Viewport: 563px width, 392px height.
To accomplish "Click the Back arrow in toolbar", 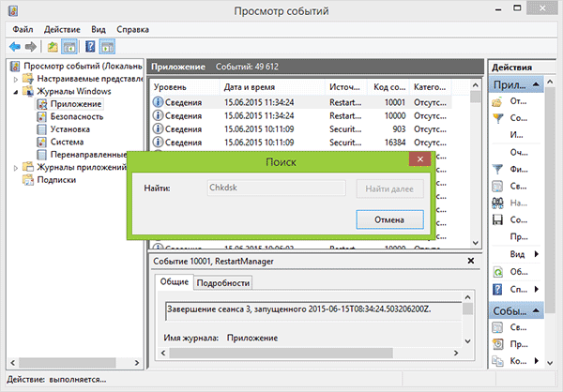I will tap(15, 47).
